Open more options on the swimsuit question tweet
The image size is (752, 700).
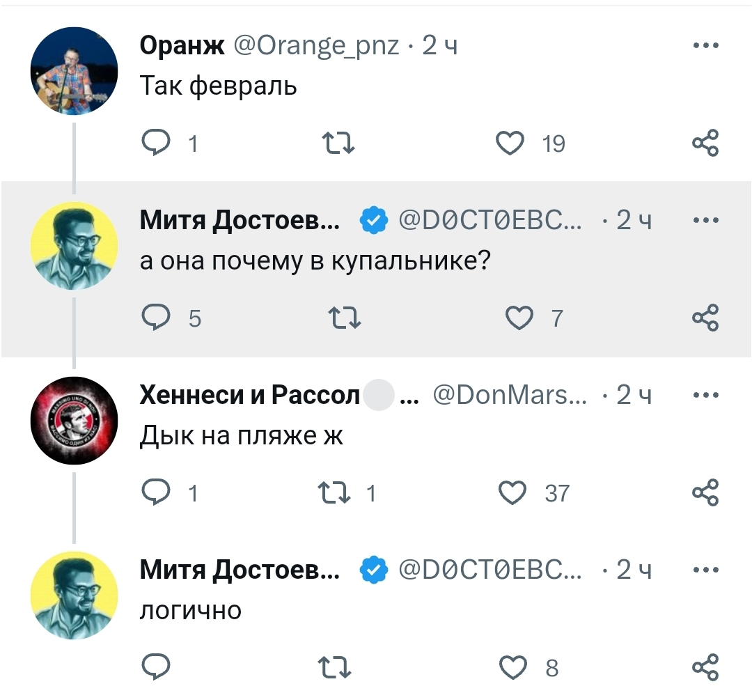click(705, 221)
